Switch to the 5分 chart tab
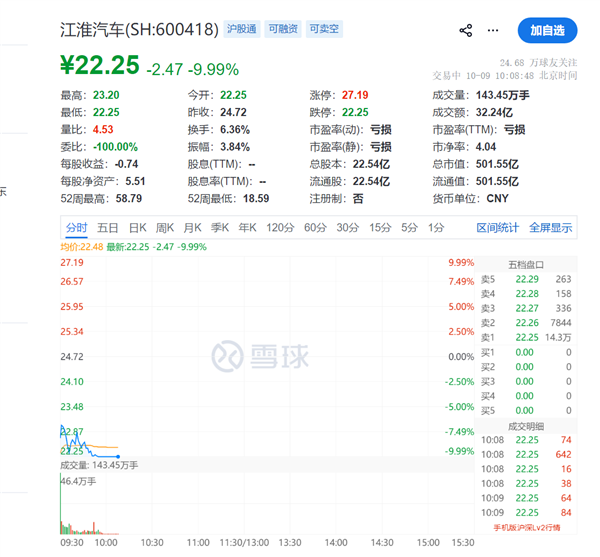Image resolution: width=600 pixels, height=557 pixels. 409,228
